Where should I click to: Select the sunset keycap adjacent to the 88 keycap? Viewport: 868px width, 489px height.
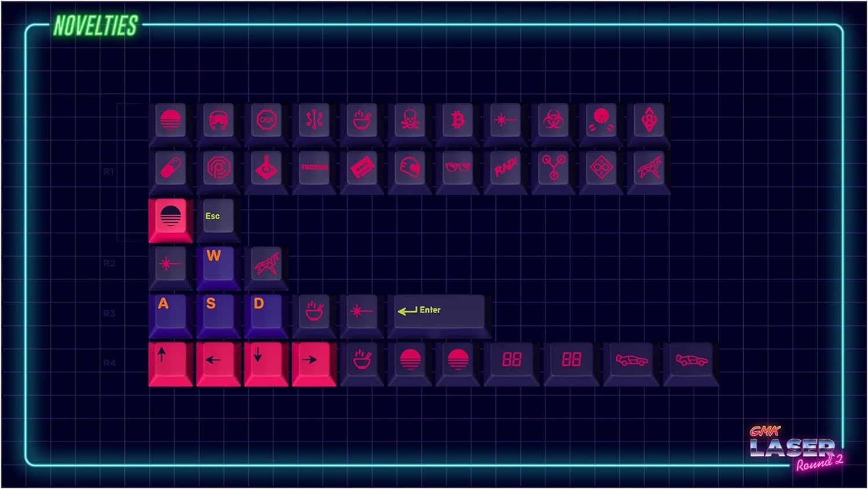(x=458, y=364)
